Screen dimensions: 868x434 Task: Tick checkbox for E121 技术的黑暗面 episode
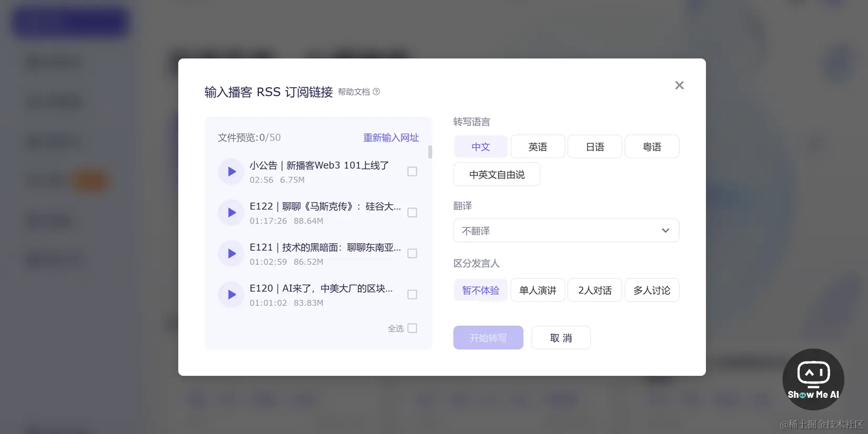pyautogui.click(x=412, y=253)
